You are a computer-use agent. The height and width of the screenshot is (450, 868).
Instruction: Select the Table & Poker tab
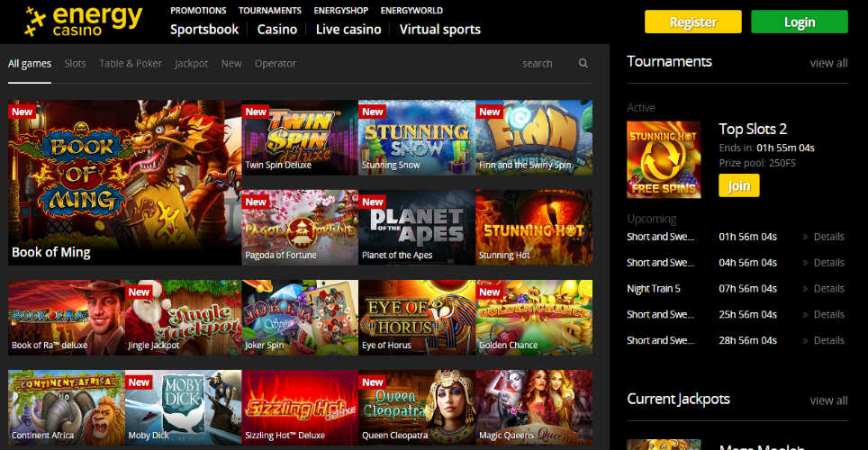pyautogui.click(x=131, y=64)
